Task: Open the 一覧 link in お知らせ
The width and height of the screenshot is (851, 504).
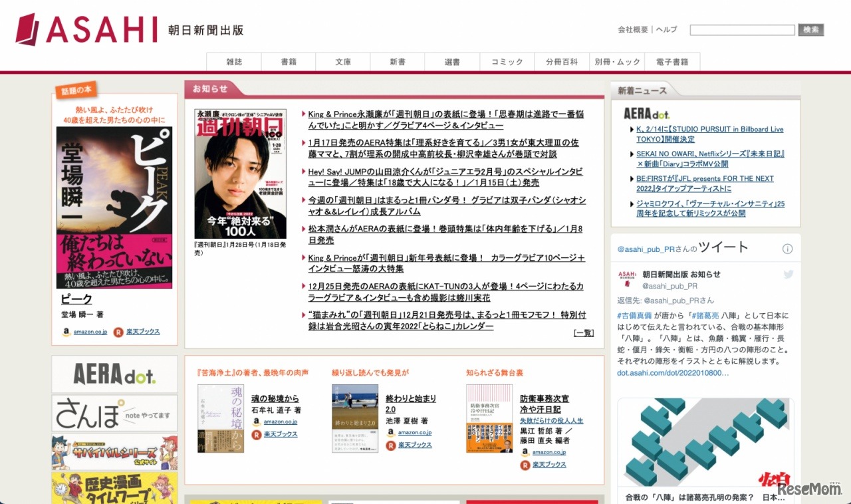Action: pyautogui.click(x=583, y=333)
